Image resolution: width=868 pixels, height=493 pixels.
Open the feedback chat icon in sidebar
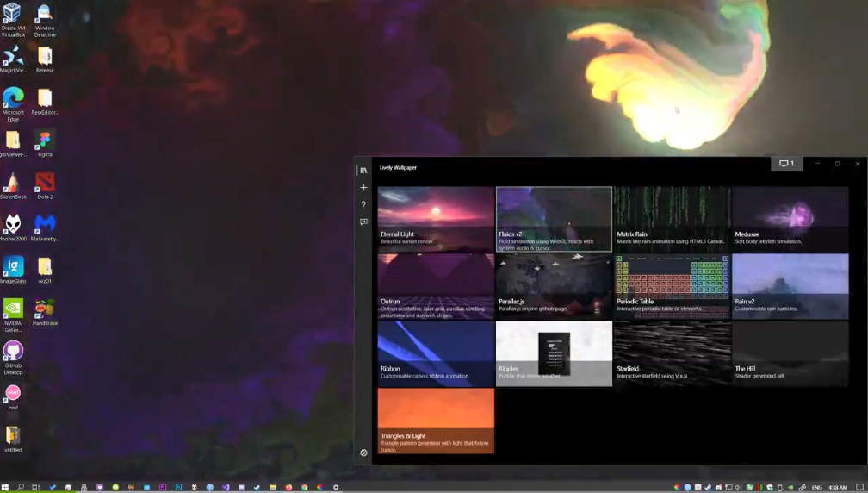(x=363, y=222)
